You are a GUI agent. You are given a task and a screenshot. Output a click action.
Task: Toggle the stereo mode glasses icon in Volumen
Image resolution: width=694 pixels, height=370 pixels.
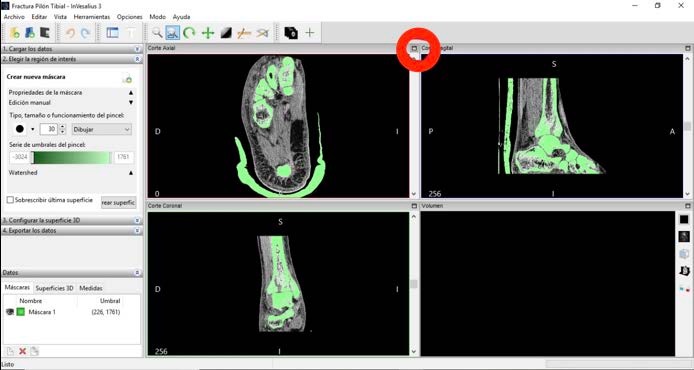(x=684, y=289)
